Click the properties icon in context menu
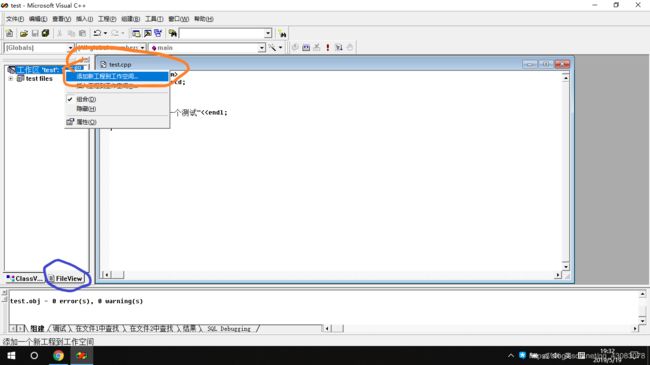 click(70, 122)
